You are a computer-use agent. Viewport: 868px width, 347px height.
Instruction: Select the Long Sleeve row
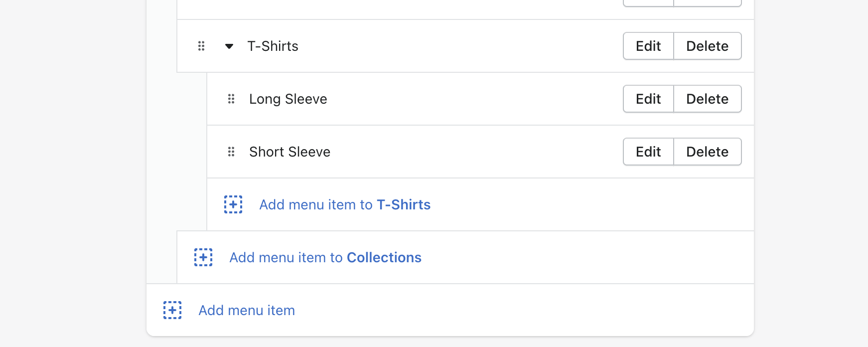pos(288,99)
